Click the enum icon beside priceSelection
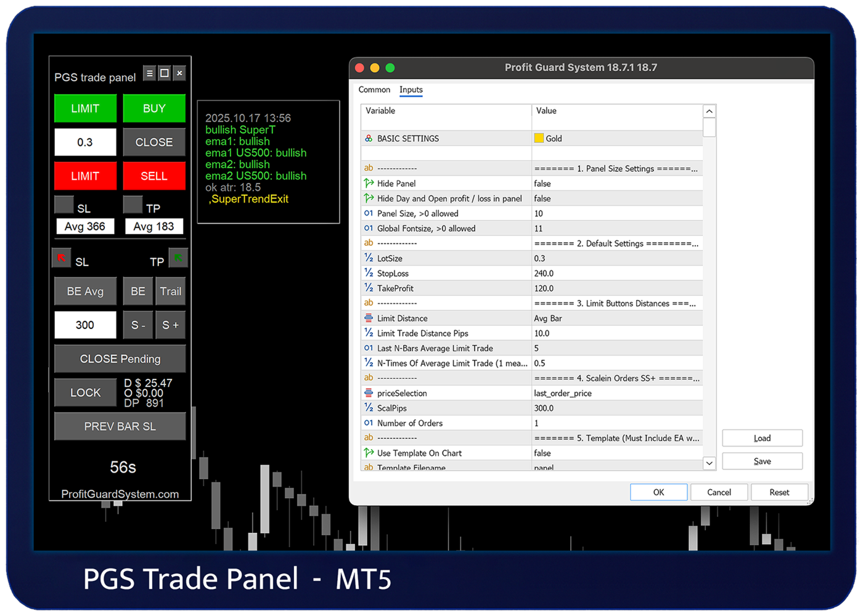863x616 pixels. tap(369, 393)
